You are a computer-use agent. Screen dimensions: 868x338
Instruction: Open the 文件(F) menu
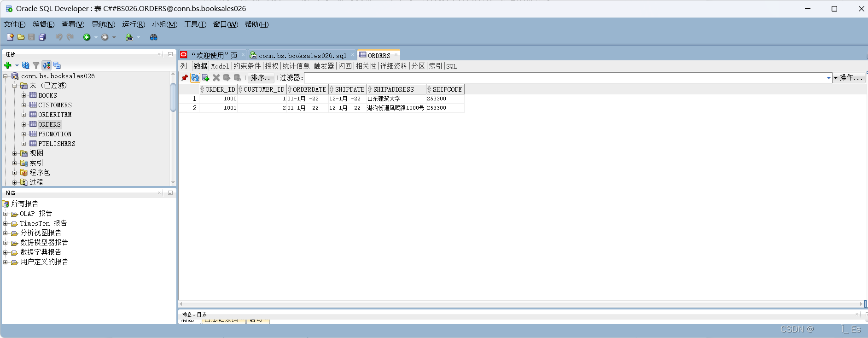15,24
